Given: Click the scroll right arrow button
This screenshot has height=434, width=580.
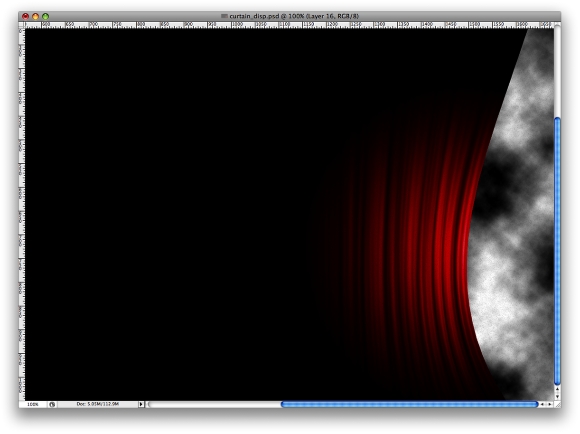Looking at the screenshot, I should pyautogui.click(x=550, y=404).
